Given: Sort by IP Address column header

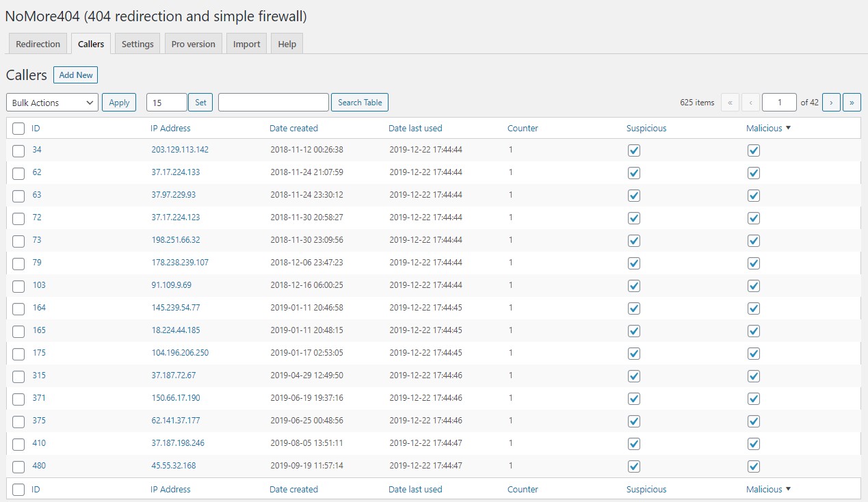Looking at the screenshot, I should [170, 128].
